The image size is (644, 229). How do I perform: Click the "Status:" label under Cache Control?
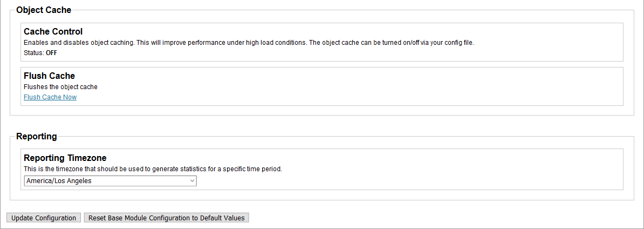(x=33, y=53)
